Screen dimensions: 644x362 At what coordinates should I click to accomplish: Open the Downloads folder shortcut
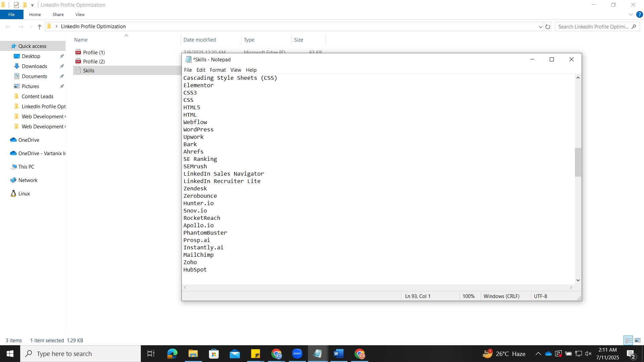pos(34,66)
